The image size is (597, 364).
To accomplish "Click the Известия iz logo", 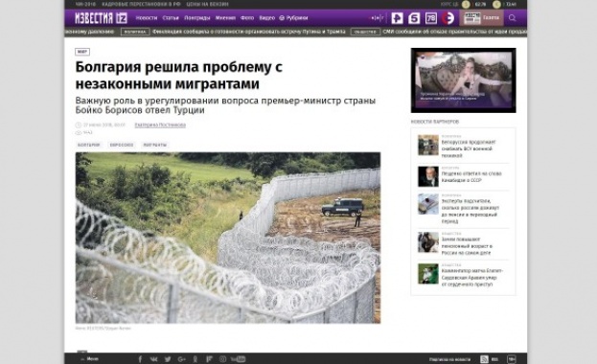I will (x=101, y=18).
